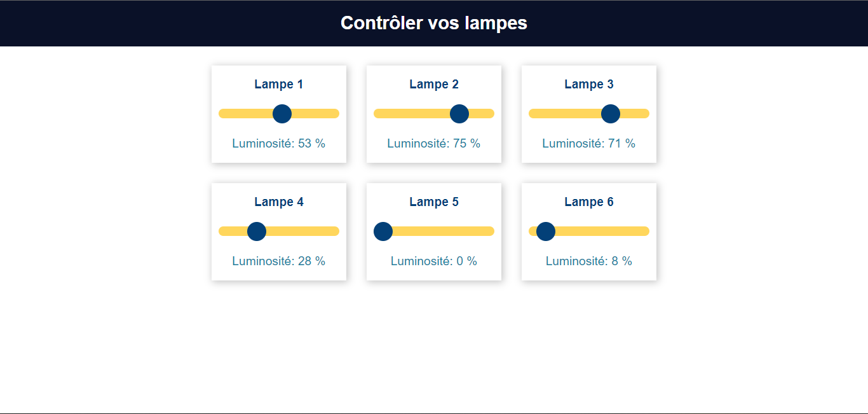Click the Lampe 2 slider knob
This screenshot has height=414, width=868.
click(x=459, y=114)
